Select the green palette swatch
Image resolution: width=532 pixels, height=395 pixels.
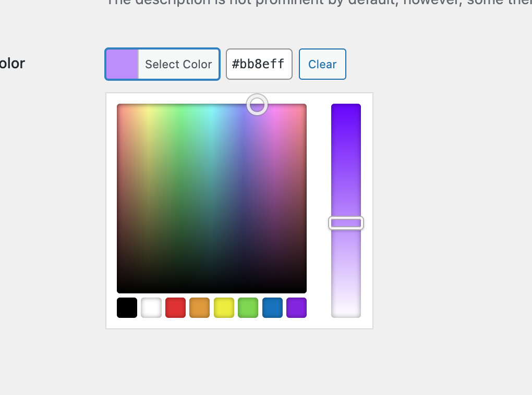pyautogui.click(x=248, y=307)
